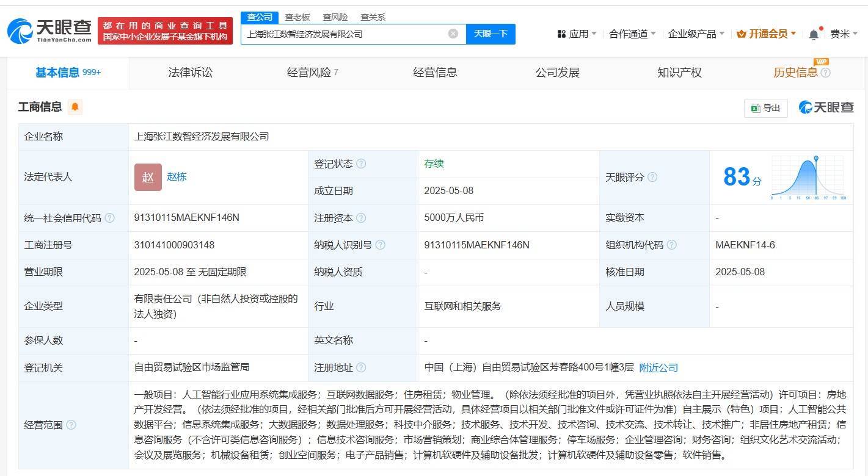Click the 赵栋 legal representative link

point(177,177)
